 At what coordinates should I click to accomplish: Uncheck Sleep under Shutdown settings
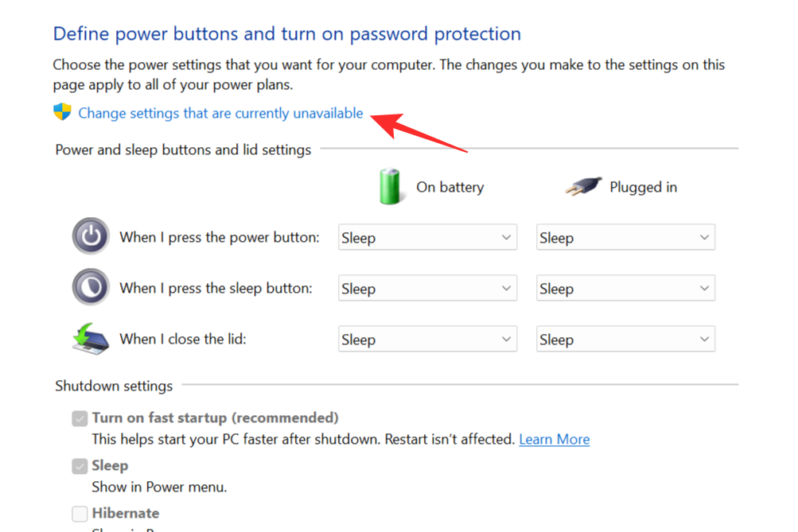click(79, 465)
